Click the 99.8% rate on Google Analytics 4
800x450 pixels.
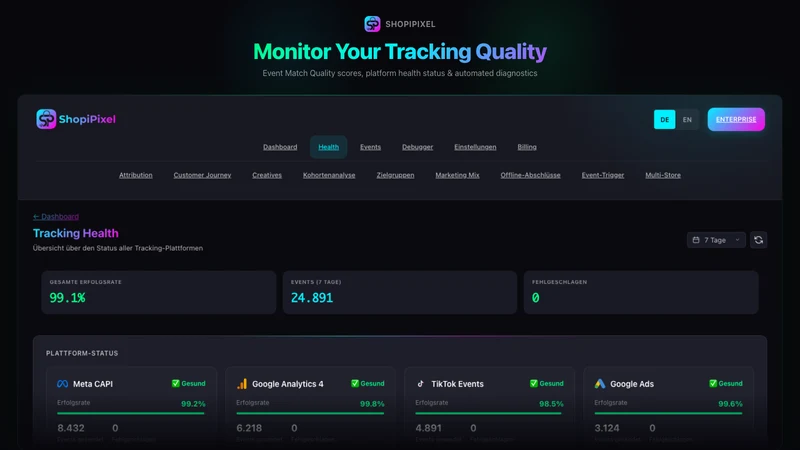point(372,404)
